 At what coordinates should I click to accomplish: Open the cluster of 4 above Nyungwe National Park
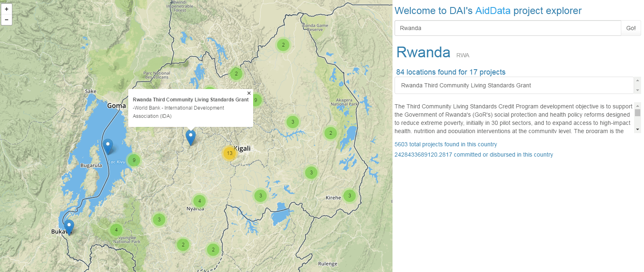[116, 230]
